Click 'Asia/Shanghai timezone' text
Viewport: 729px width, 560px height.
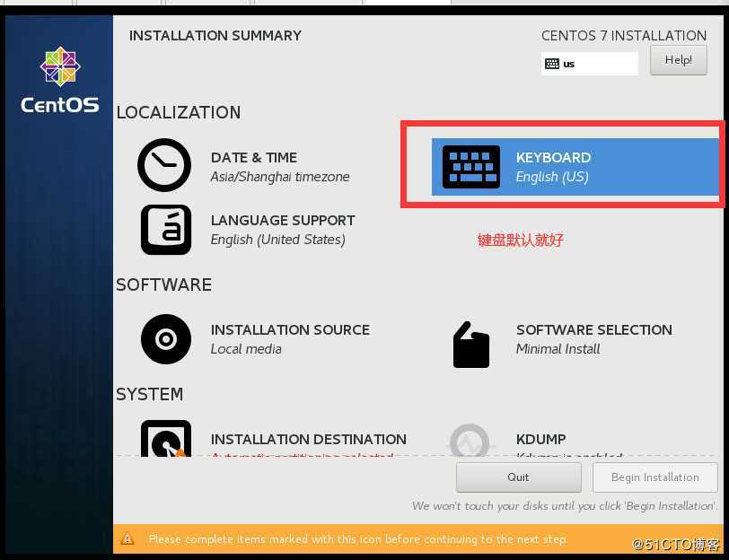[280, 177]
